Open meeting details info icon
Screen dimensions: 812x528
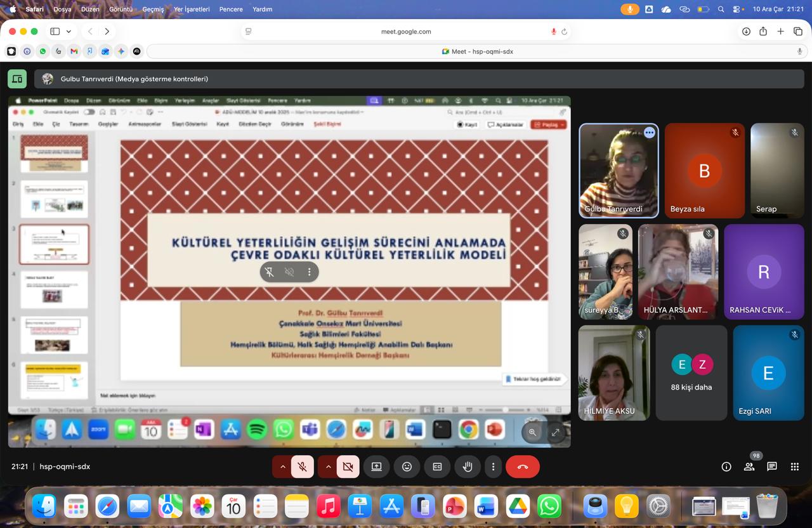726,466
